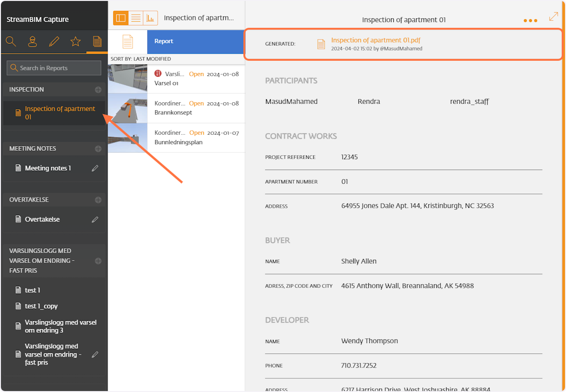This screenshot has height=392, width=566.
Task: Select the reports document tab icon
Action: (x=97, y=41)
